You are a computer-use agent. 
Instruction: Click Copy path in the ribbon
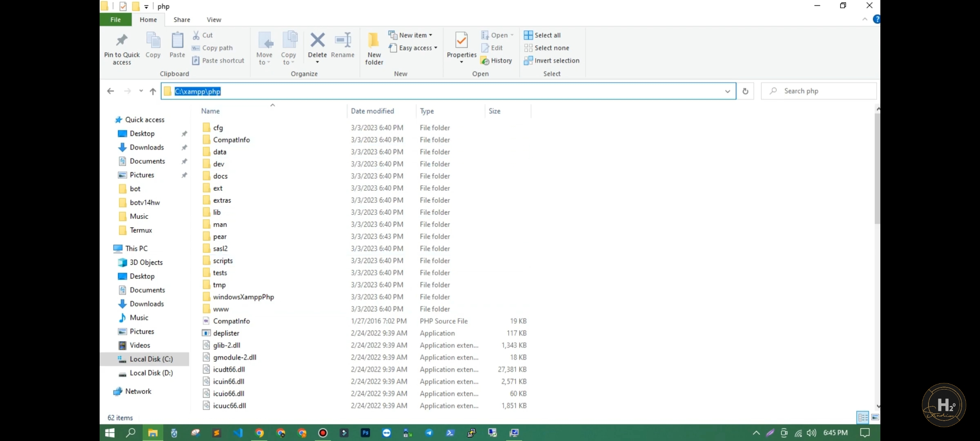tap(212, 48)
